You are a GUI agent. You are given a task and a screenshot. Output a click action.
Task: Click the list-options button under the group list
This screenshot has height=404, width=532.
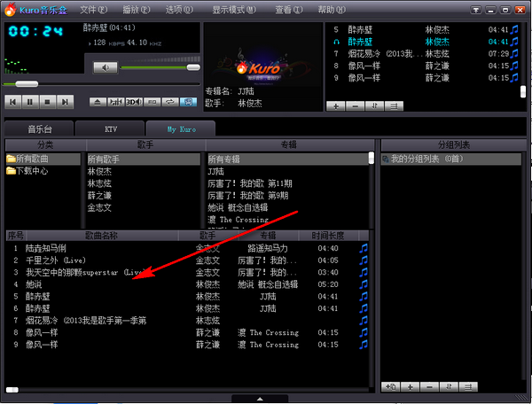pyautogui.click(x=468, y=386)
